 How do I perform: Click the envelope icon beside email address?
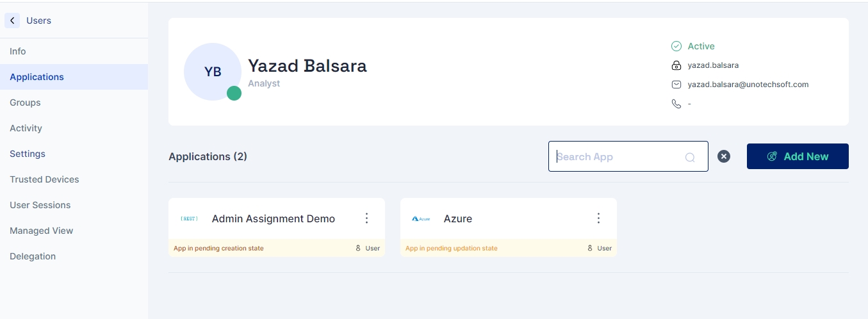coord(676,85)
